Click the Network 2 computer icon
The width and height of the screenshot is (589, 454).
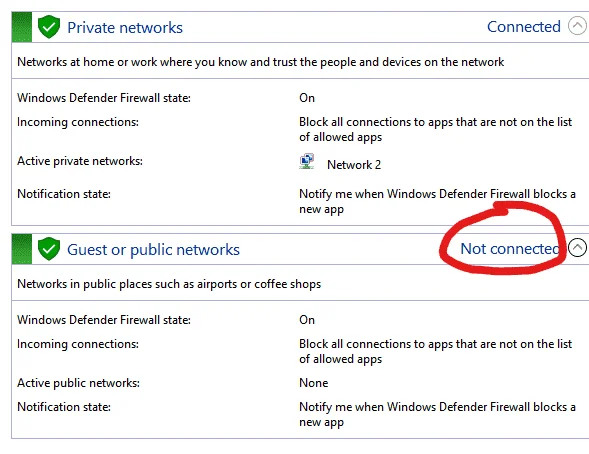click(307, 162)
